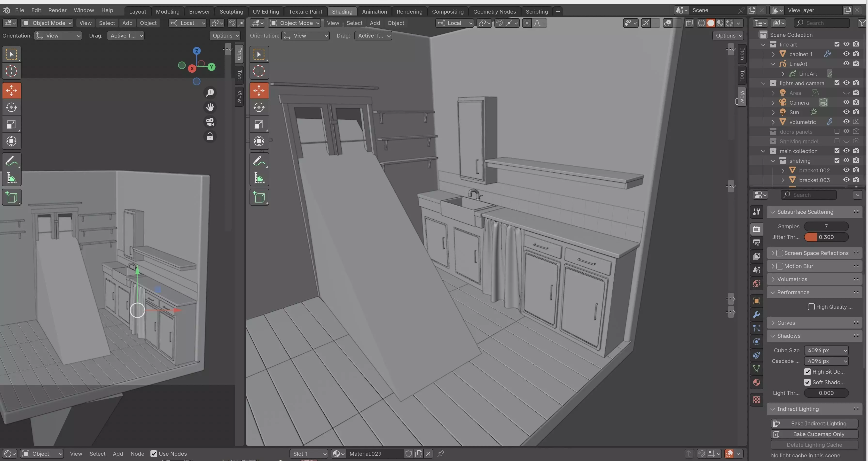Adjust the Jitter Threshold slider
The height and width of the screenshot is (461, 868).
826,237
